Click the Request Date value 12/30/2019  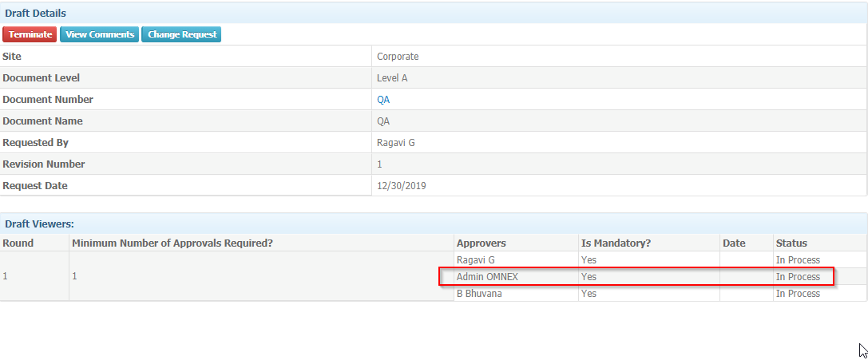click(402, 186)
